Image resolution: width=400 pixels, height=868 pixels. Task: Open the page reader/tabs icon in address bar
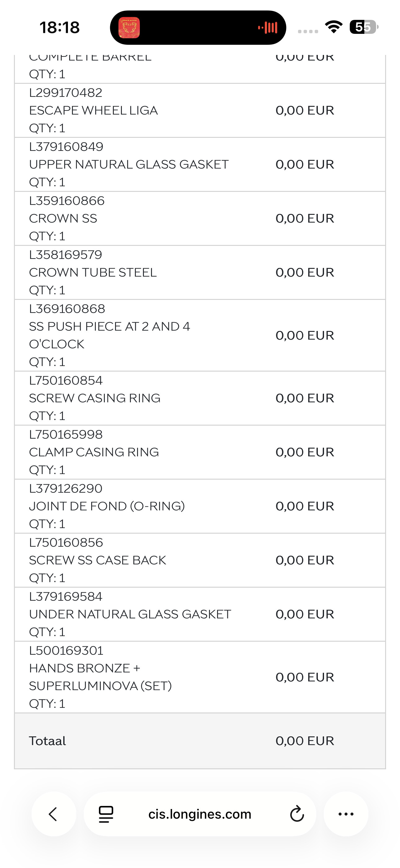tap(106, 814)
